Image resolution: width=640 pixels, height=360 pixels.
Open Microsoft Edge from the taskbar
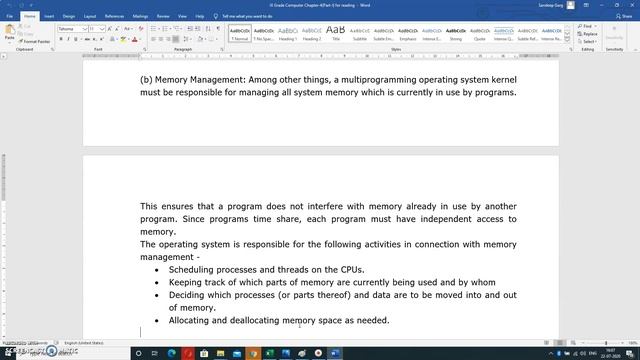[171, 353]
